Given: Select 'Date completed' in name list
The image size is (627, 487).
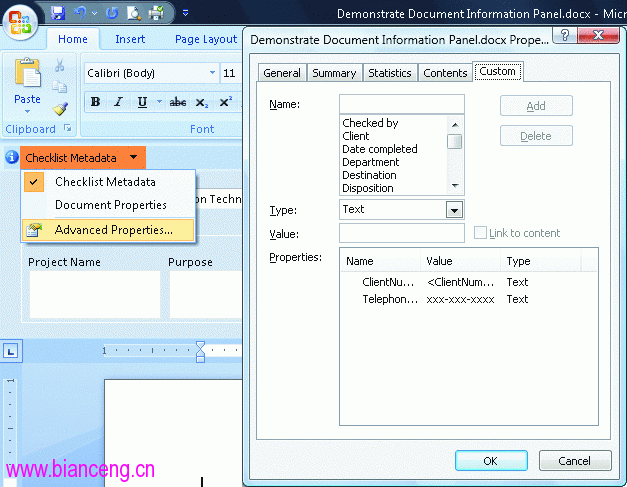Looking at the screenshot, I should pos(393,149).
